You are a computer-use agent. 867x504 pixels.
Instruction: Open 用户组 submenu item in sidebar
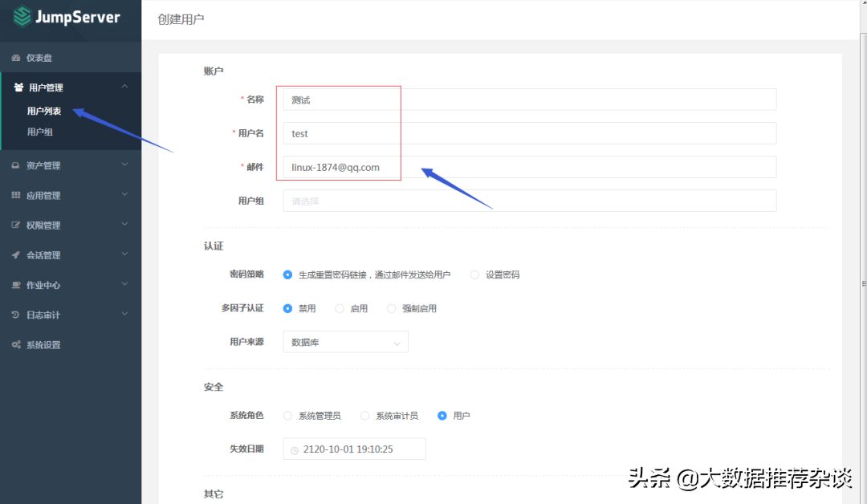point(40,132)
